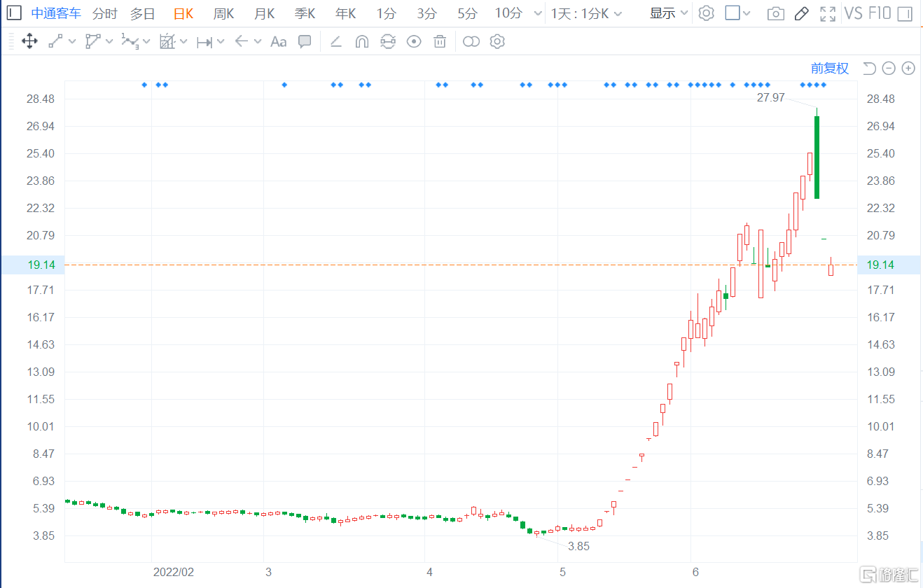Reset chart zoom with the undo arrow

click(x=869, y=68)
